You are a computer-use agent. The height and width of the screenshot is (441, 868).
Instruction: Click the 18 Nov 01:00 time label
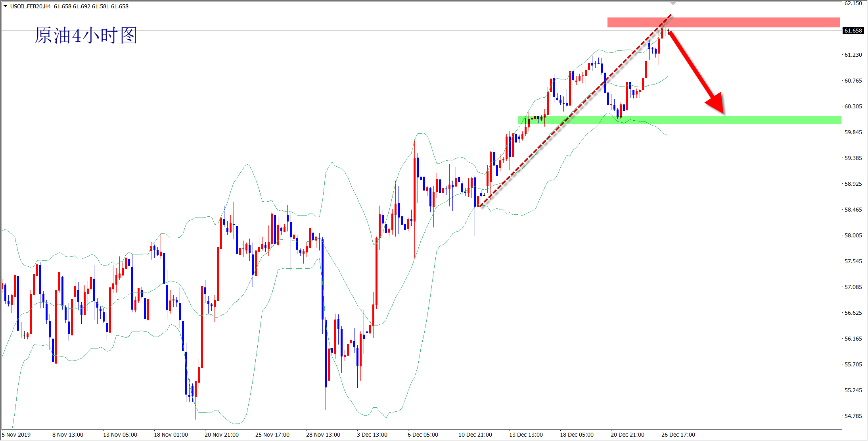pyautogui.click(x=171, y=435)
